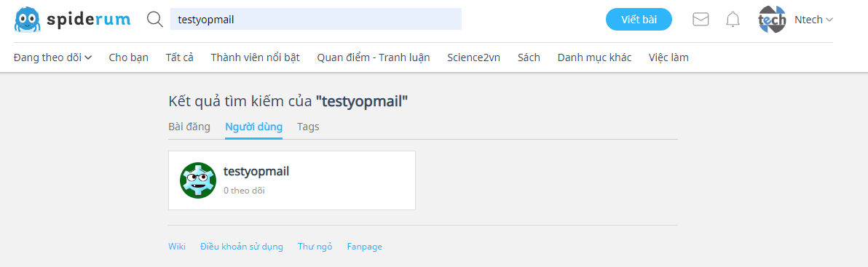Go to Quan điểm - Tranh luận

pos(374,57)
